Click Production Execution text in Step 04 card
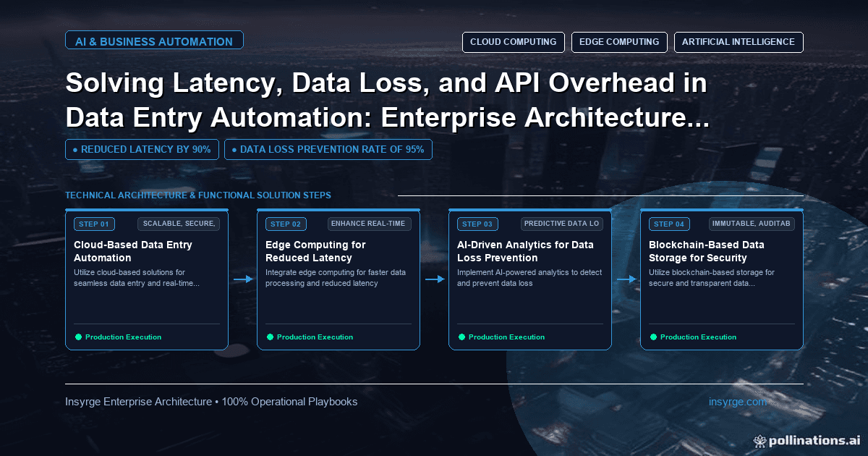This screenshot has height=456, width=868. tap(698, 337)
